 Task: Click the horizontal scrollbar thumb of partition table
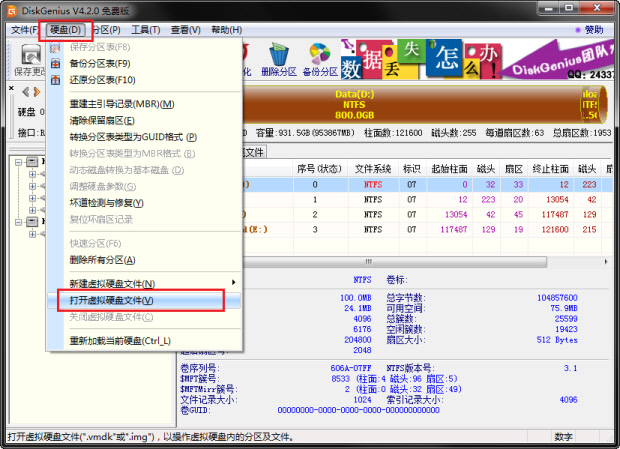(395, 262)
